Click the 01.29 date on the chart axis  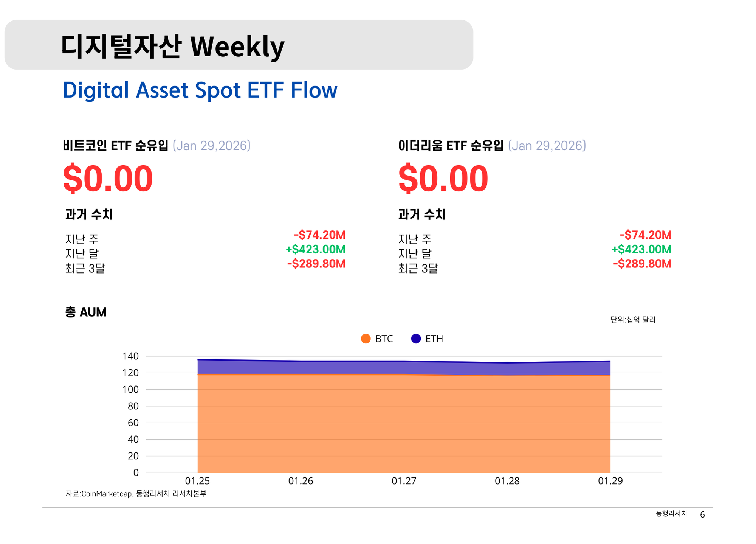[610, 481]
